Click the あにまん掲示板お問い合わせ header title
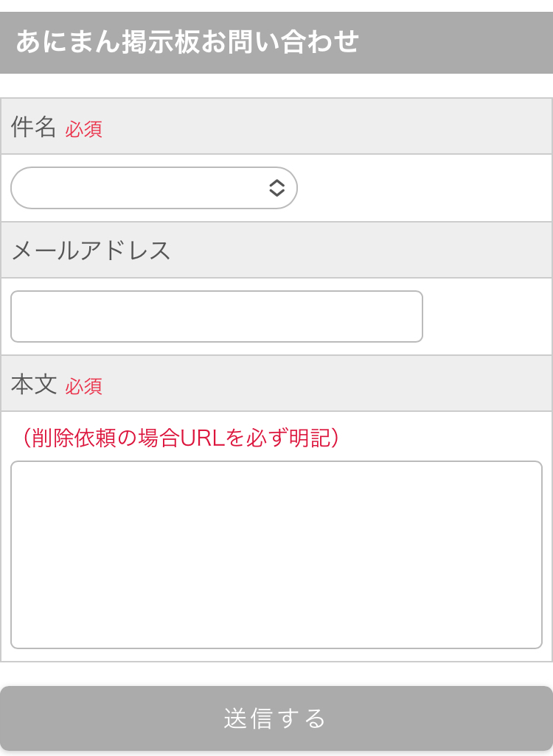 (187, 42)
